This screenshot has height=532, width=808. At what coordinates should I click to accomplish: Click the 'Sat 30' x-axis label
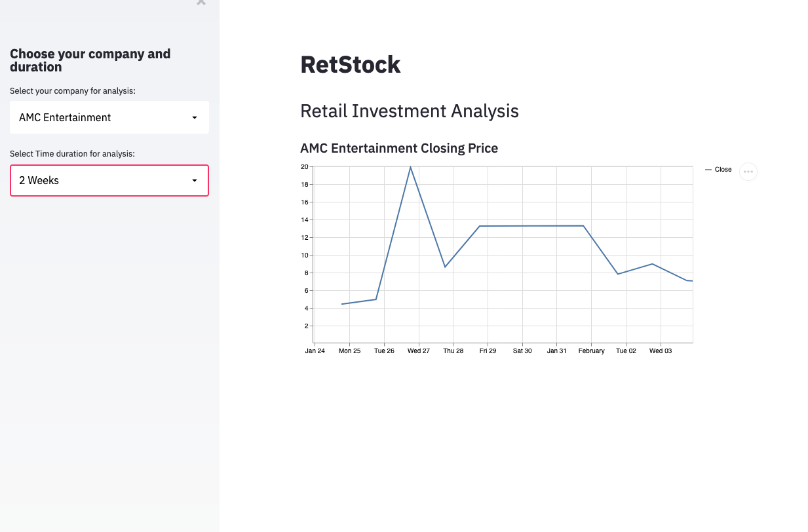[522, 351]
